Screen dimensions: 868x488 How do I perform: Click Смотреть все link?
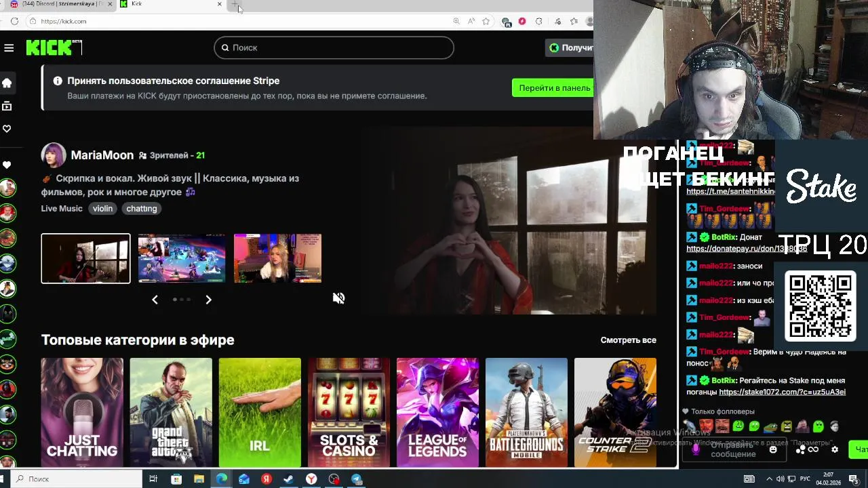point(628,340)
